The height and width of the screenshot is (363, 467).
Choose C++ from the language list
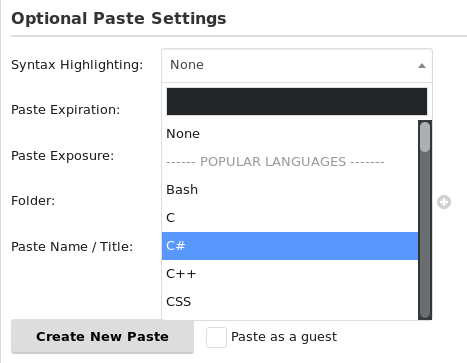coord(290,274)
